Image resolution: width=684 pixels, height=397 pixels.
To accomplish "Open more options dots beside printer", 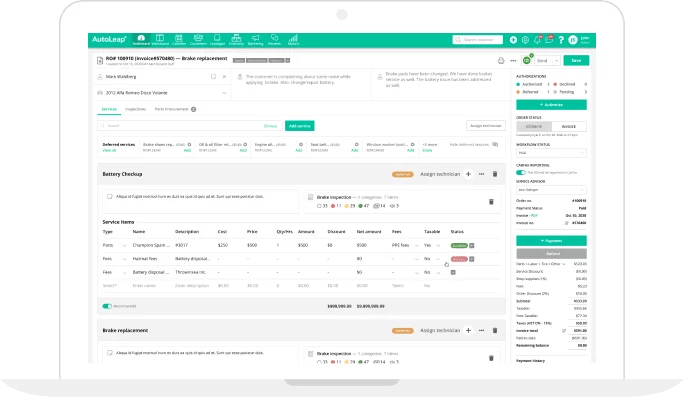I will (513, 61).
